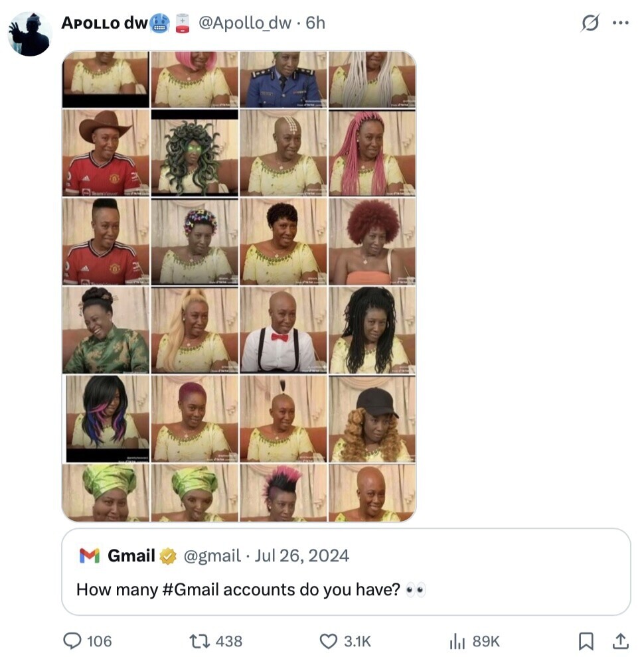Click the Apollo dw display name
Viewport: 644px width, 657px height.
(105, 23)
